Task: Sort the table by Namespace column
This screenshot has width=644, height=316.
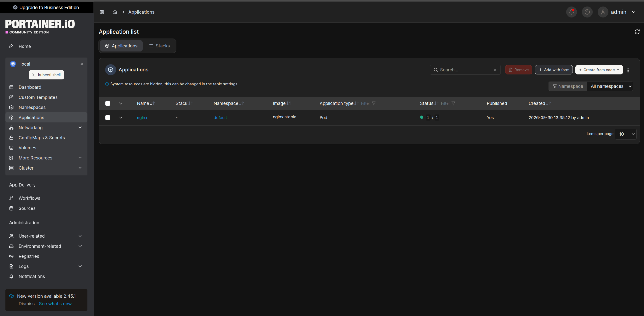Action: (x=228, y=103)
